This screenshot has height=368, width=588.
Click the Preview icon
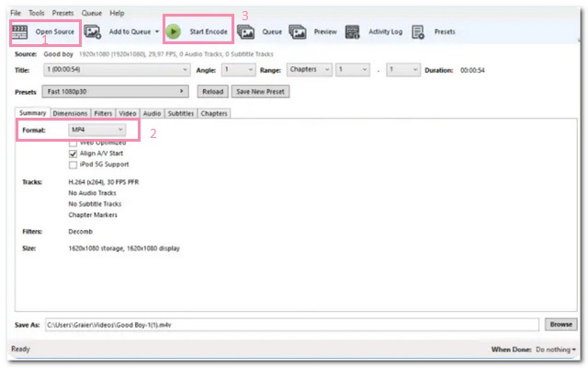tap(298, 31)
